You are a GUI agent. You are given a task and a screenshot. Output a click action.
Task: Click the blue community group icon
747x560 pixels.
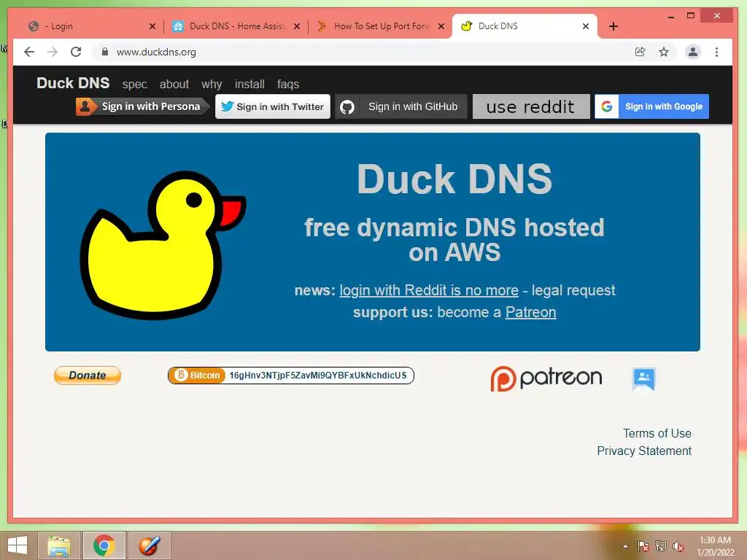coord(643,378)
